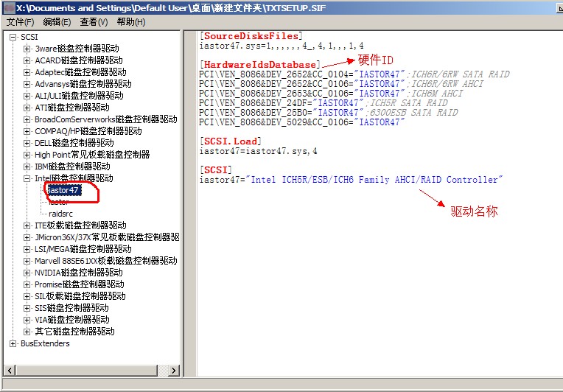Open the 查看(V) menu
Image resolution: width=563 pixels, height=392 pixels.
click(94, 22)
